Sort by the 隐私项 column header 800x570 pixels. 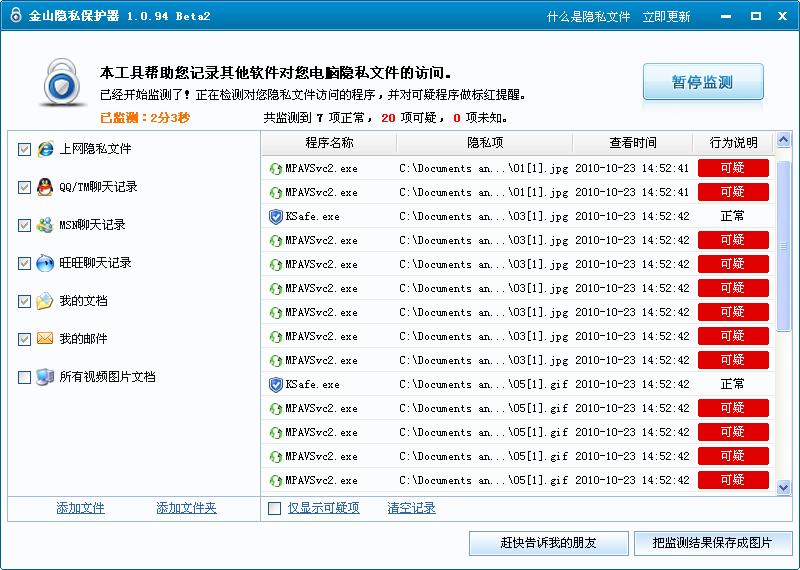(x=485, y=143)
